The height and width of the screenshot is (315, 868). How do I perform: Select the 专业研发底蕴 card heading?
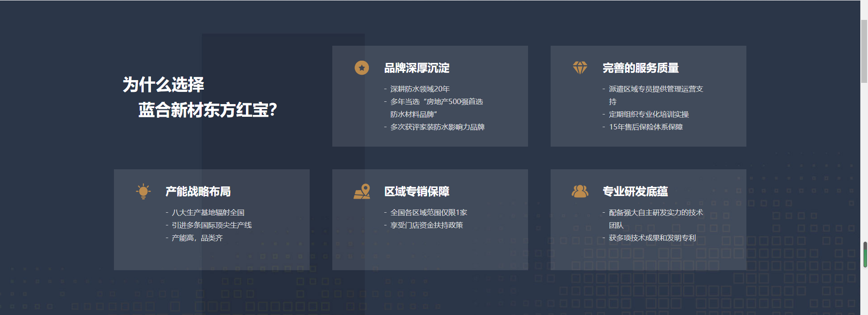(x=635, y=191)
